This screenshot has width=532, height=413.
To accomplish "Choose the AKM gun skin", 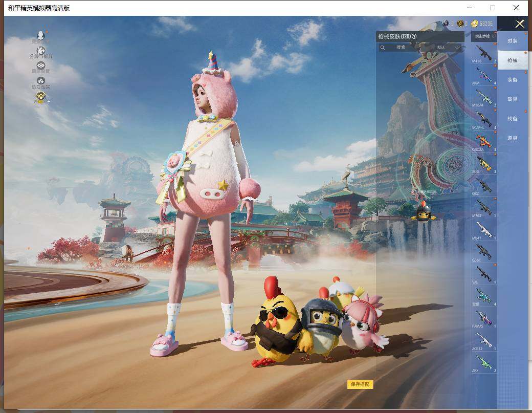I will tap(483, 75).
